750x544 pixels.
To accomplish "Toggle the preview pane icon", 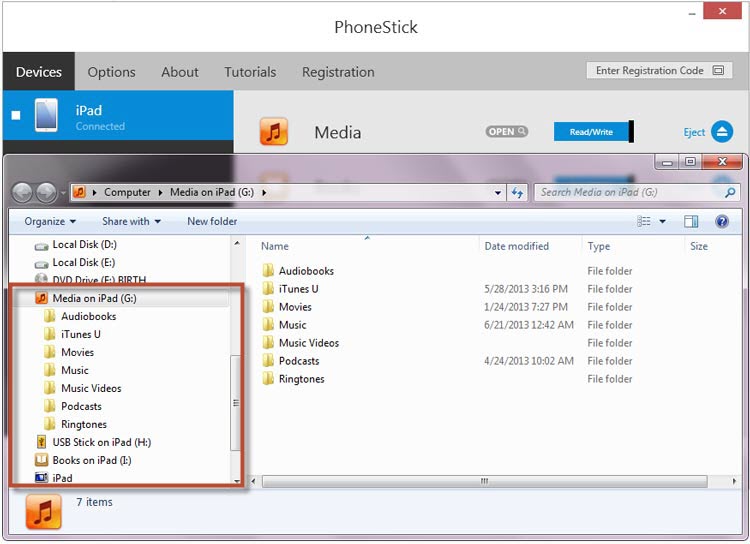I will point(691,221).
